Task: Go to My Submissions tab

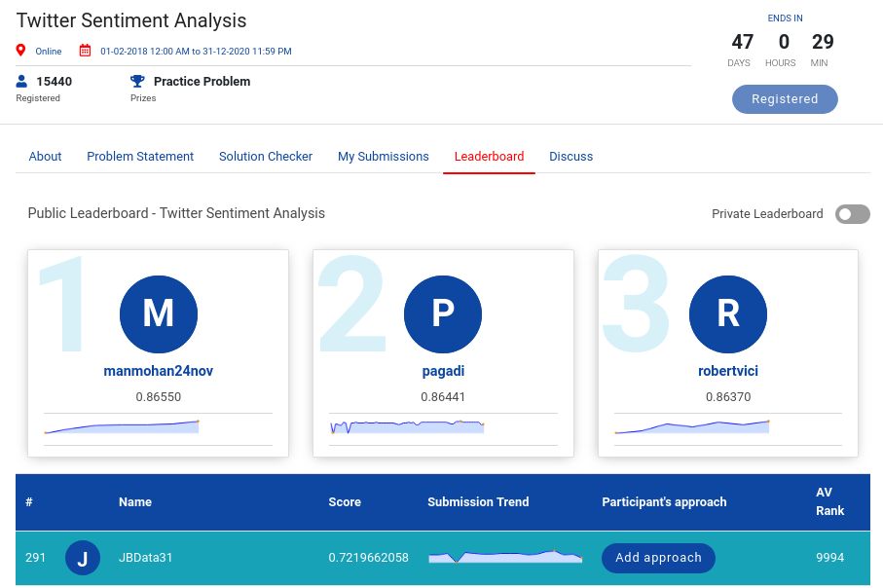Action: pyautogui.click(x=383, y=157)
